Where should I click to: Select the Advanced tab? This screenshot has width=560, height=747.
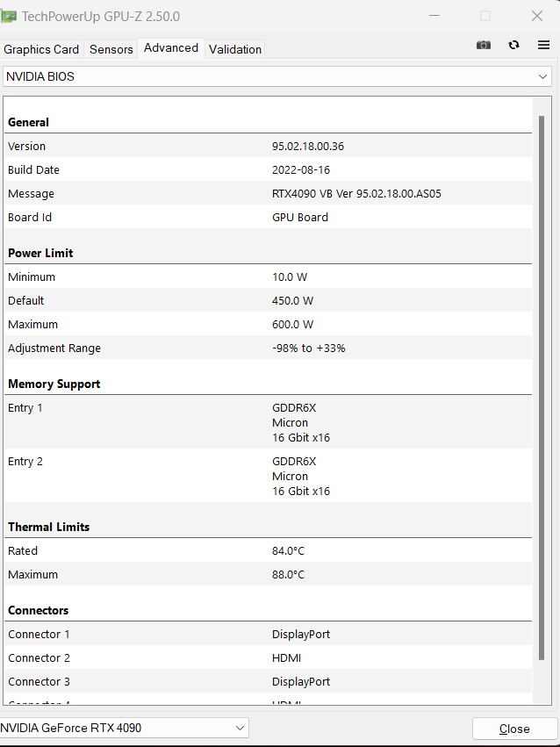tap(171, 48)
